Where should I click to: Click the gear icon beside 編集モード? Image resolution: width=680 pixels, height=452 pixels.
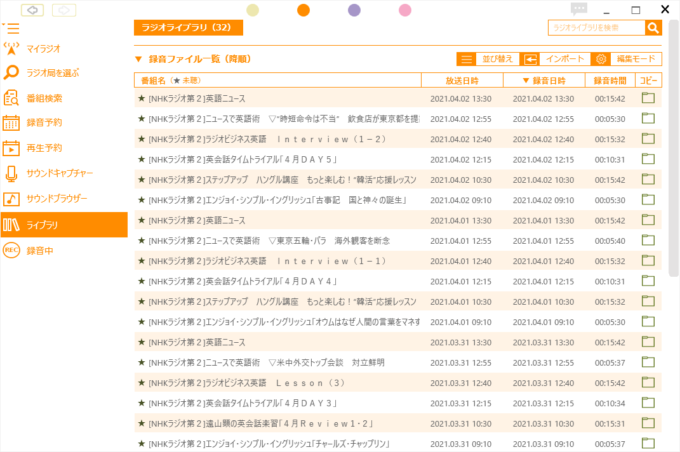click(x=601, y=59)
